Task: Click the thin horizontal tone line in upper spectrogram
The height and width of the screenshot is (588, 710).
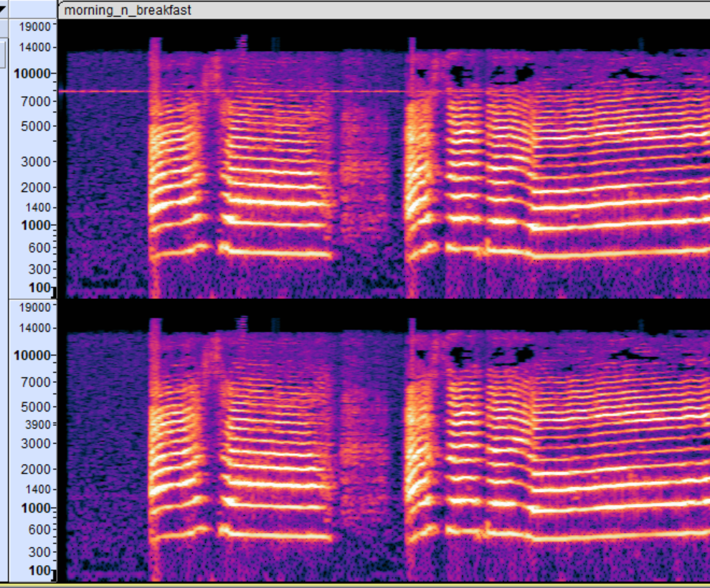Action: [100, 91]
